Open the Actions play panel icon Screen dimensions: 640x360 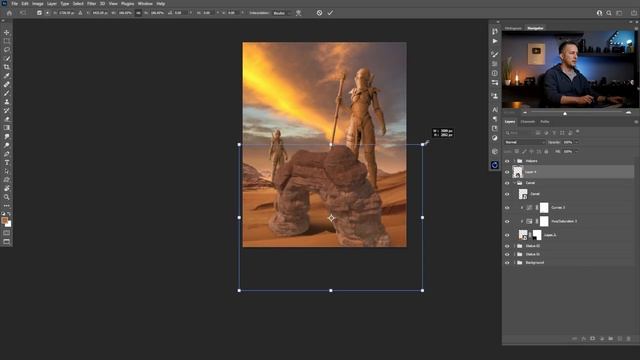[495, 41]
